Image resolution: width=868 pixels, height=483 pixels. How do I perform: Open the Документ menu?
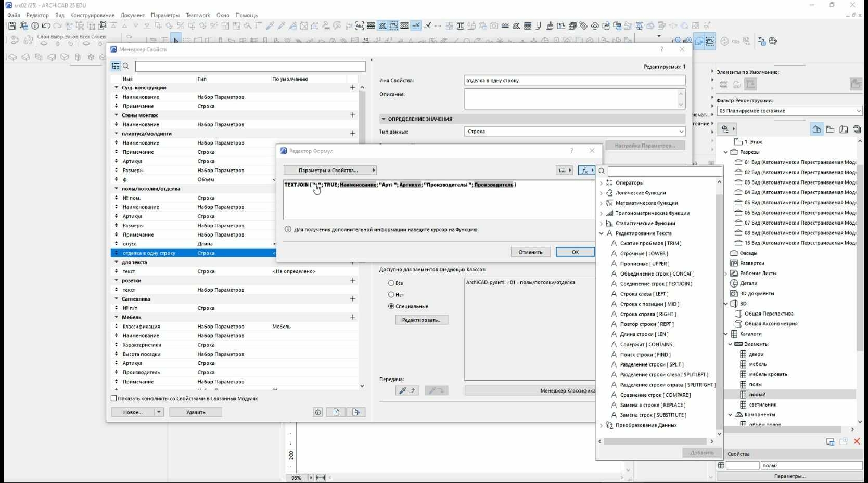[x=133, y=15]
